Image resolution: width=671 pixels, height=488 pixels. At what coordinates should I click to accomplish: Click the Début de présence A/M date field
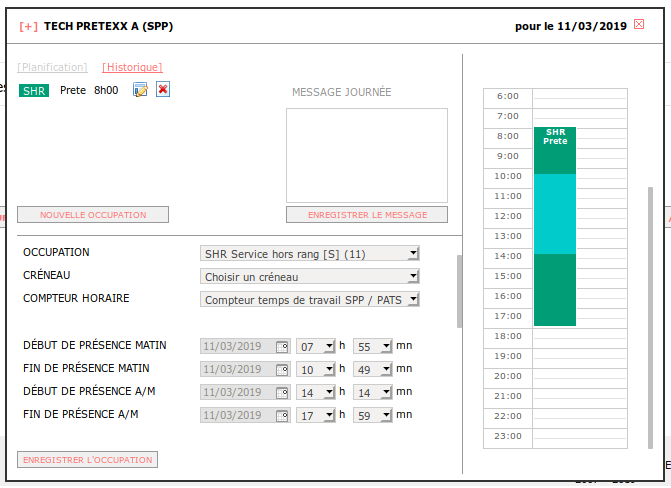point(245,393)
